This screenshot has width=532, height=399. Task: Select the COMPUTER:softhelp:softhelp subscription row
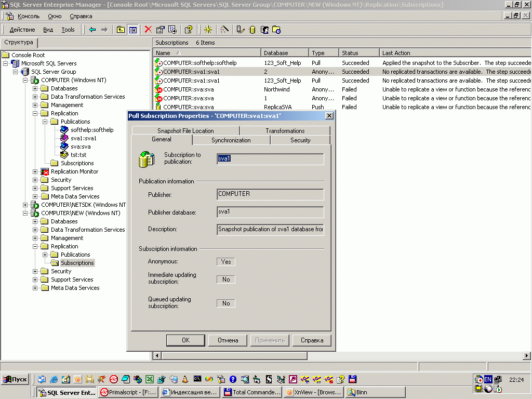click(342, 63)
